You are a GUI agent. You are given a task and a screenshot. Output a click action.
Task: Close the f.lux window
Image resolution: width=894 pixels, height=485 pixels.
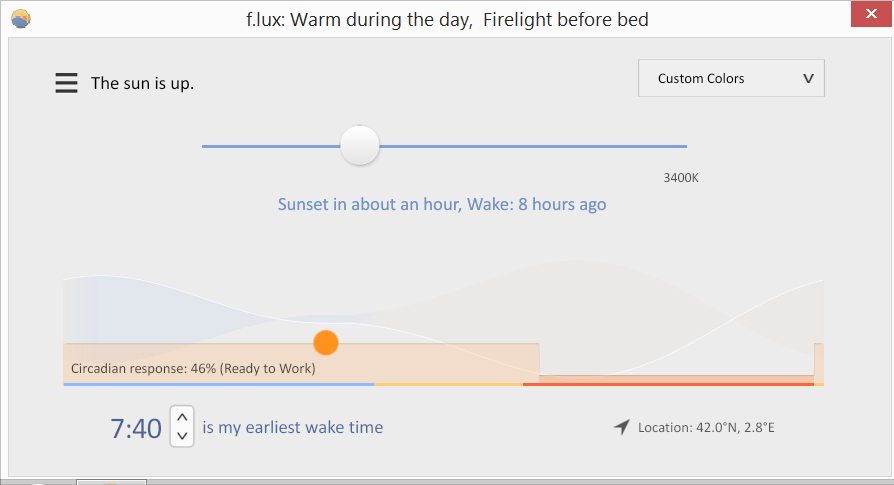[871, 14]
